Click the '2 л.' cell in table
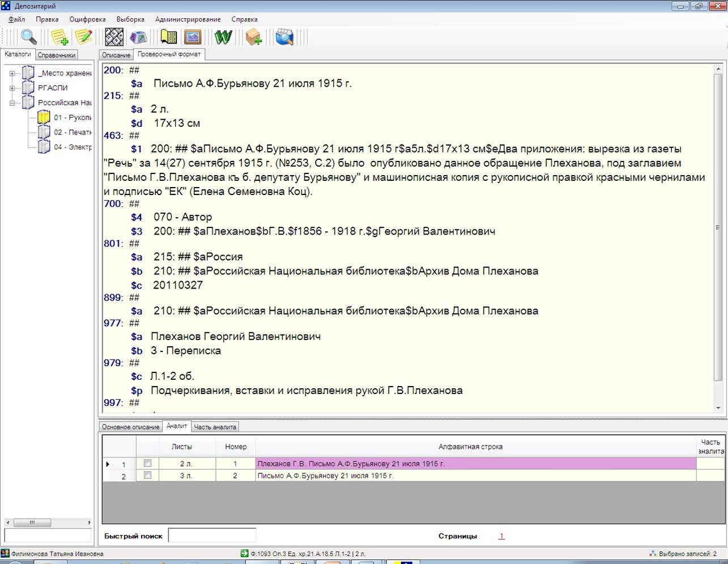This screenshot has width=728, height=564. 187,464
